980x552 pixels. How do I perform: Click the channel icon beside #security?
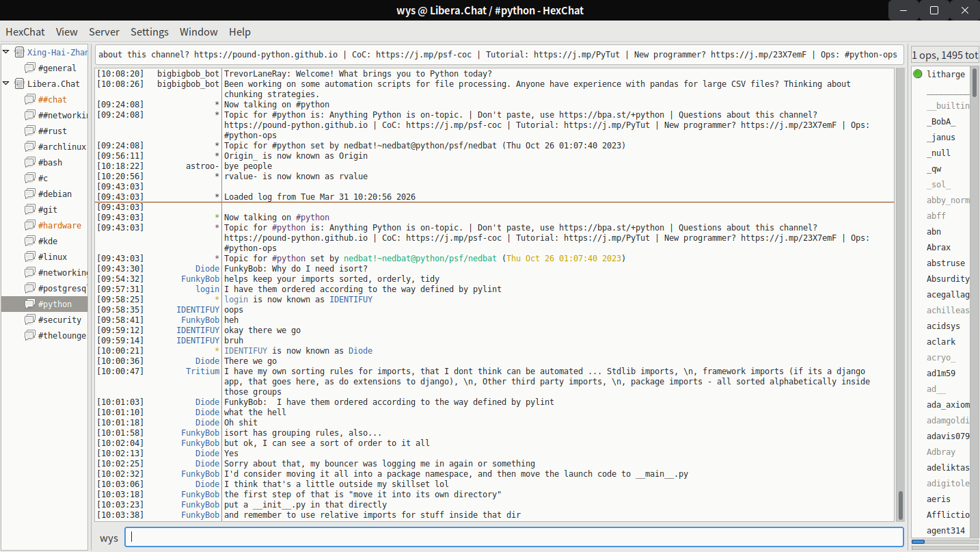pos(29,319)
